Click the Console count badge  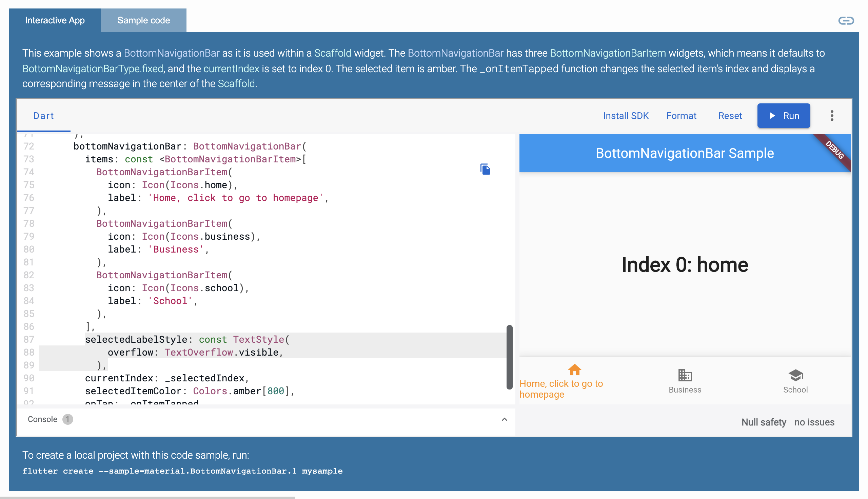(x=67, y=419)
